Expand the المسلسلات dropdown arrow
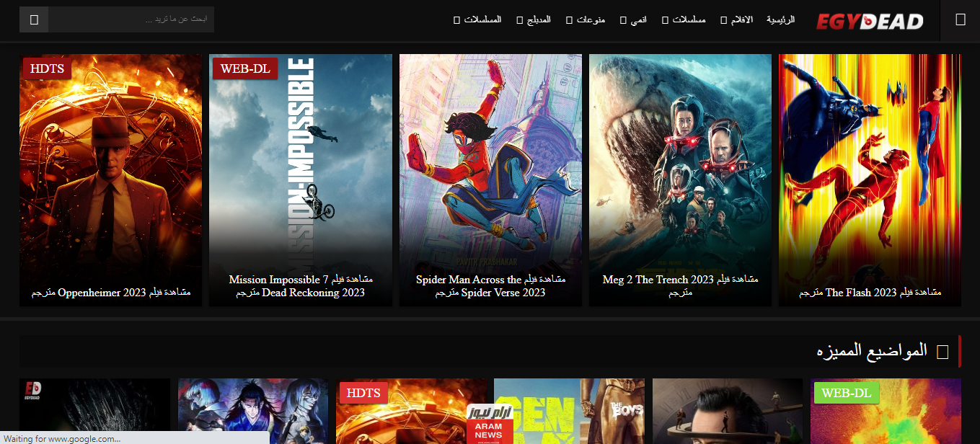This screenshot has width=980, height=444. (456, 20)
